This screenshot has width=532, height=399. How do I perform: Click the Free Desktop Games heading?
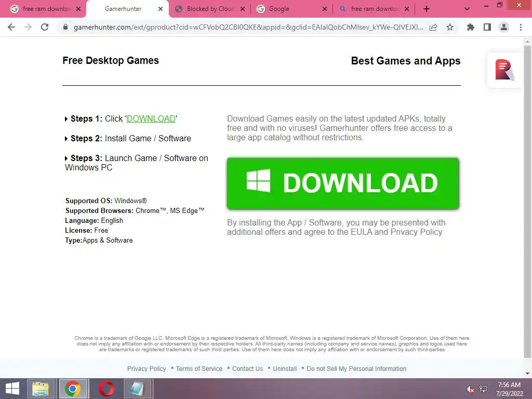[x=111, y=60]
